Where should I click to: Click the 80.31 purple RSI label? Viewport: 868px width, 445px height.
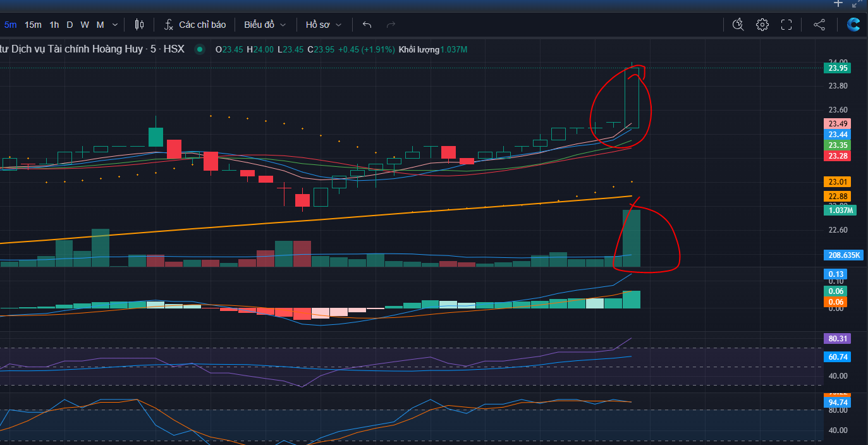click(838, 339)
